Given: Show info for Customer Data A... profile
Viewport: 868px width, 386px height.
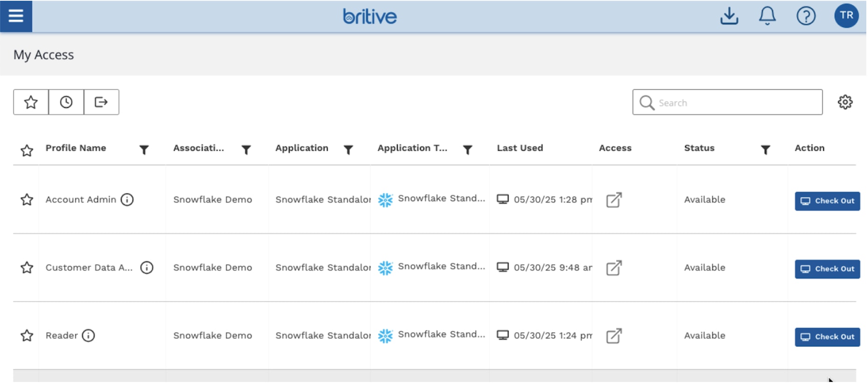Looking at the screenshot, I should tap(147, 267).
